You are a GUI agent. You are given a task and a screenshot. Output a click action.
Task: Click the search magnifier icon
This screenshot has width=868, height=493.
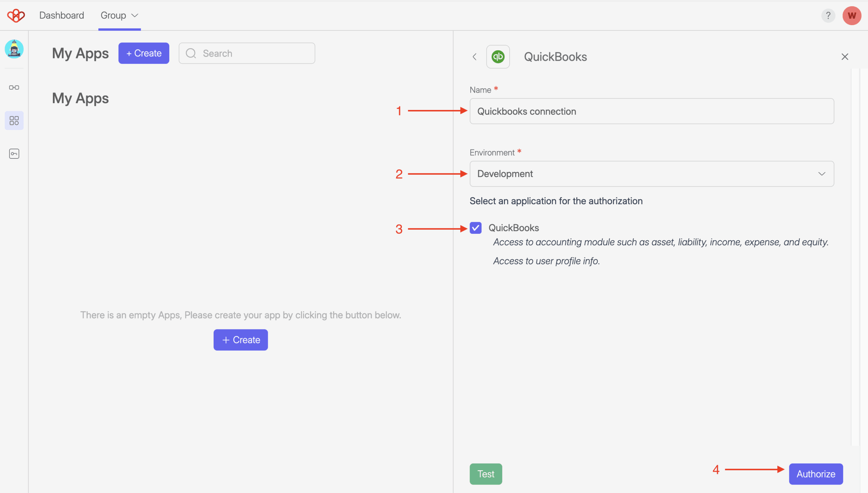click(191, 53)
